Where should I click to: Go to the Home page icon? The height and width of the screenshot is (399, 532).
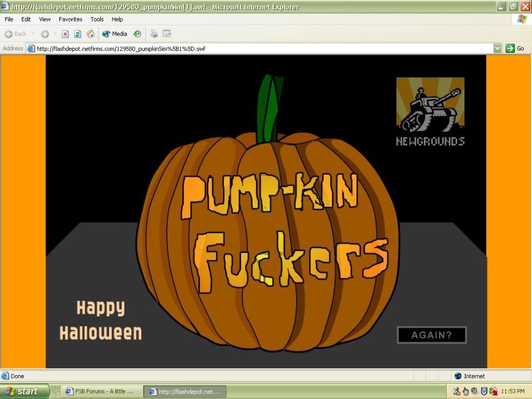[90, 34]
